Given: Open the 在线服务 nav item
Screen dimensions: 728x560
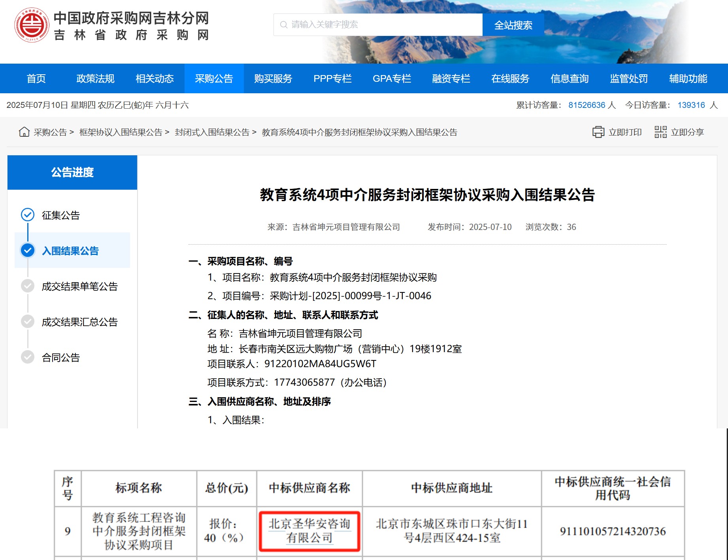Looking at the screenshot, I should pos(510,79).
